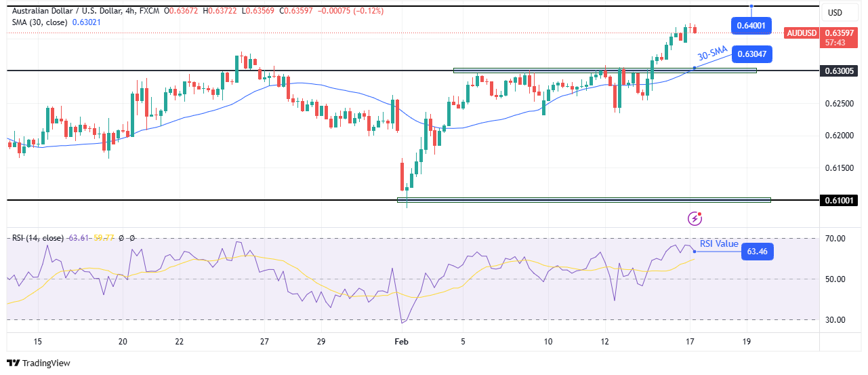Click the 63.46 RSI value callout
Viewport: 868px width, 375px height.
[758, 252]
